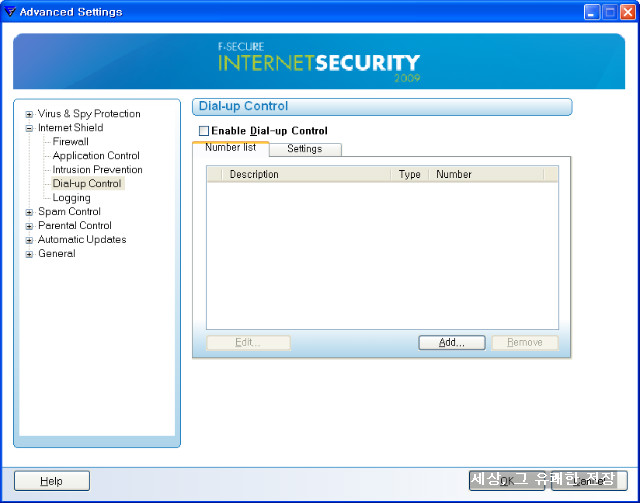This screenshot has width=640, height=503.
Task: Select the General label in tree
Action: click(x=57, y=254)
